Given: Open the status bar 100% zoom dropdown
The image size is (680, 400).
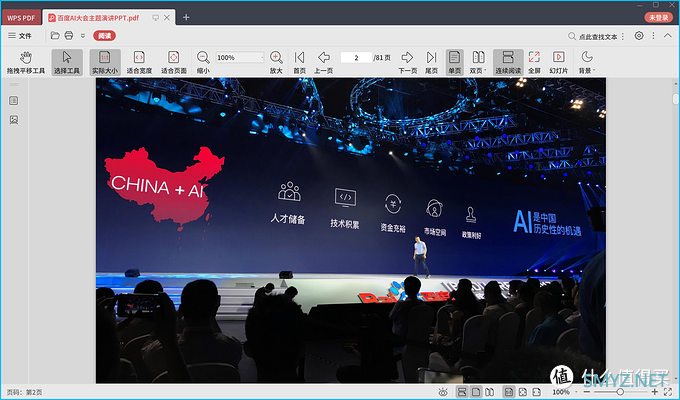Looking at the screenshot, I should (x=564, y=392).
